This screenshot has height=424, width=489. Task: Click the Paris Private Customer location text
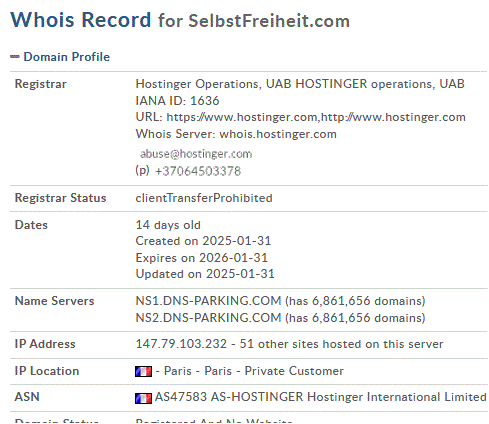click(250, 371)
